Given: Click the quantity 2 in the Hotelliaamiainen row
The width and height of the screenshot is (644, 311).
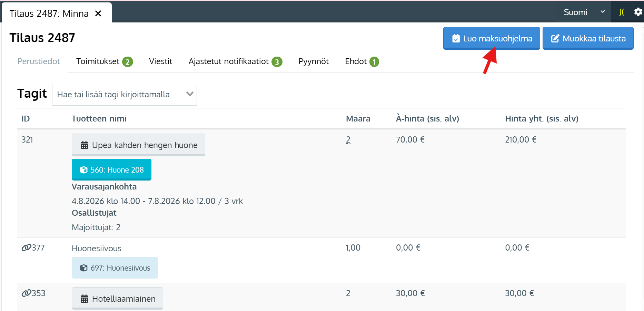Looking at the screenshot, I should (348, 293).
